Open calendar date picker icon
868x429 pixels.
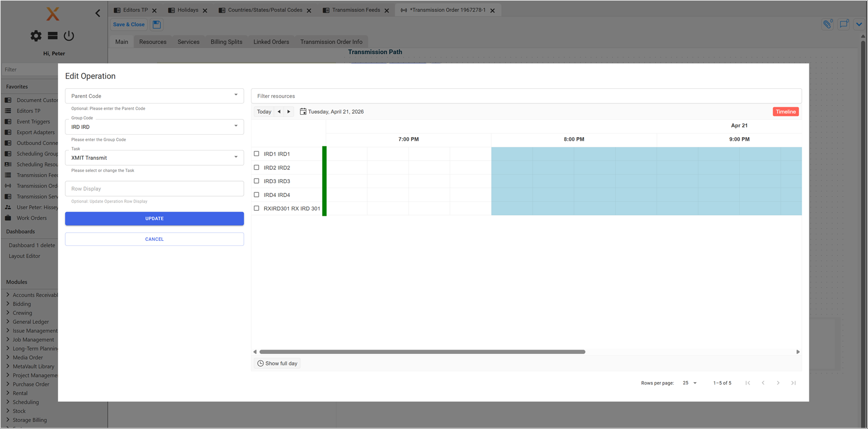(303, 112)
